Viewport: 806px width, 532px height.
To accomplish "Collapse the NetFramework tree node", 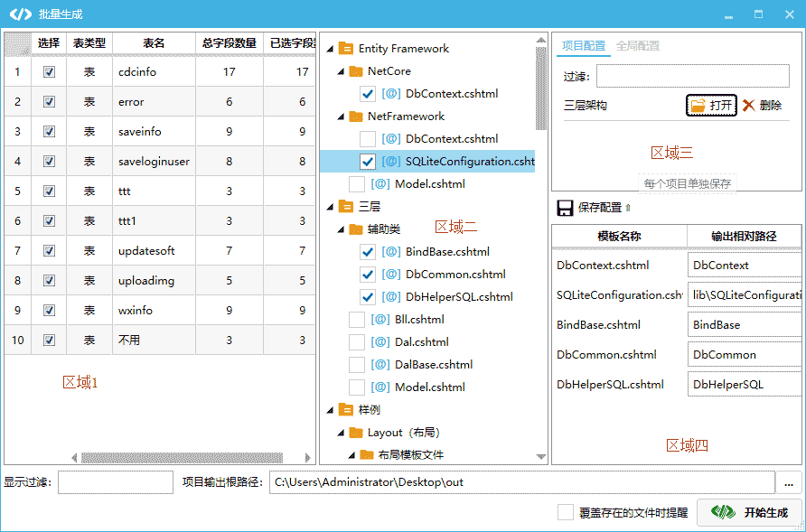I will click(x=340, y=117).
